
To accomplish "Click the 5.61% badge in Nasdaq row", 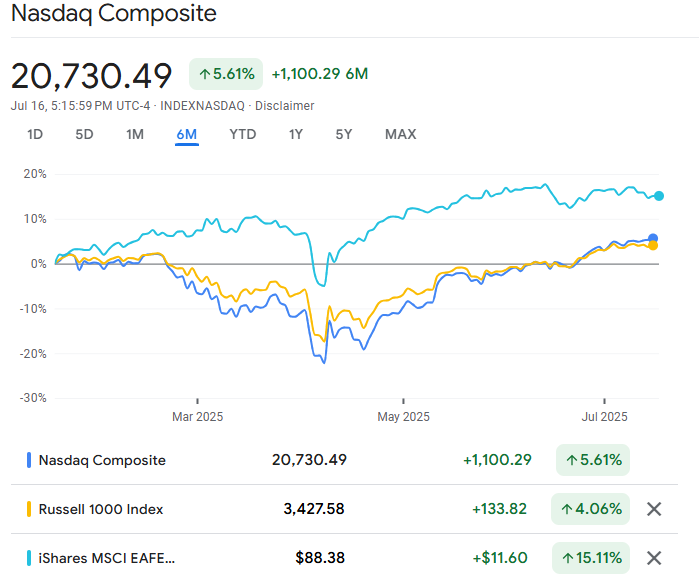I will pyautogui.click(x=593, y=460).
